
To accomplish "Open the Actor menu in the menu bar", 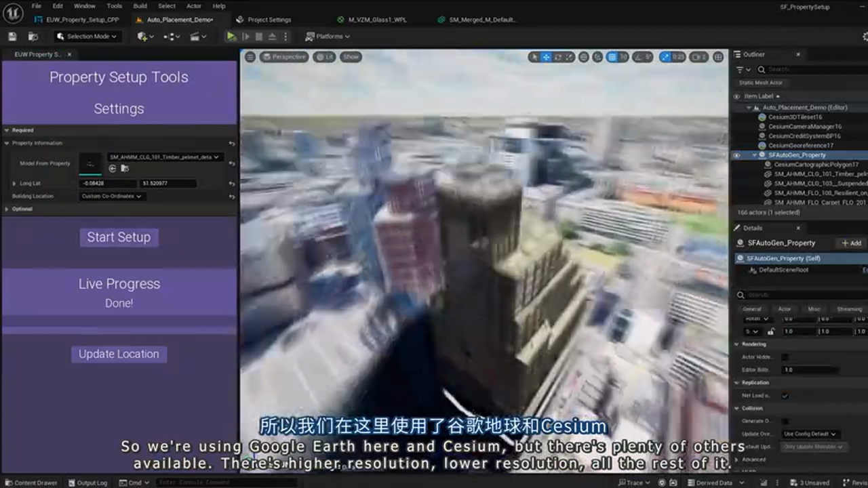I will [x=193, y=5].
